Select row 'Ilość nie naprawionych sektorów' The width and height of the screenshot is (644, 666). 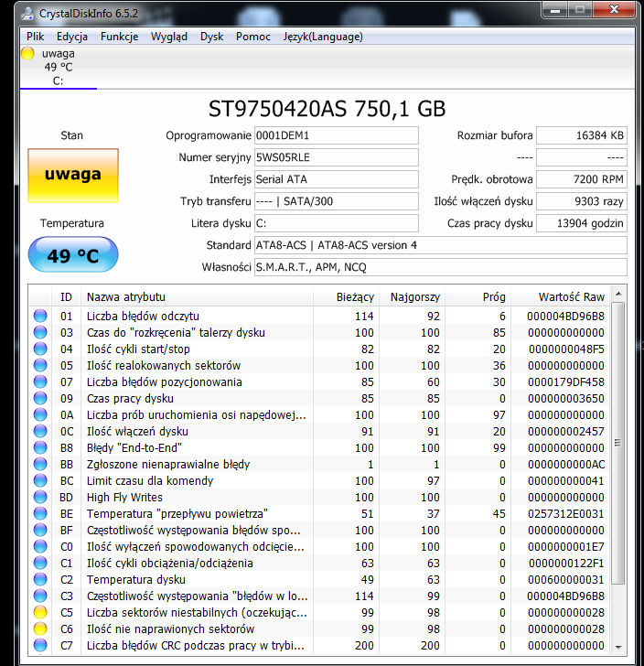point(320,628)
